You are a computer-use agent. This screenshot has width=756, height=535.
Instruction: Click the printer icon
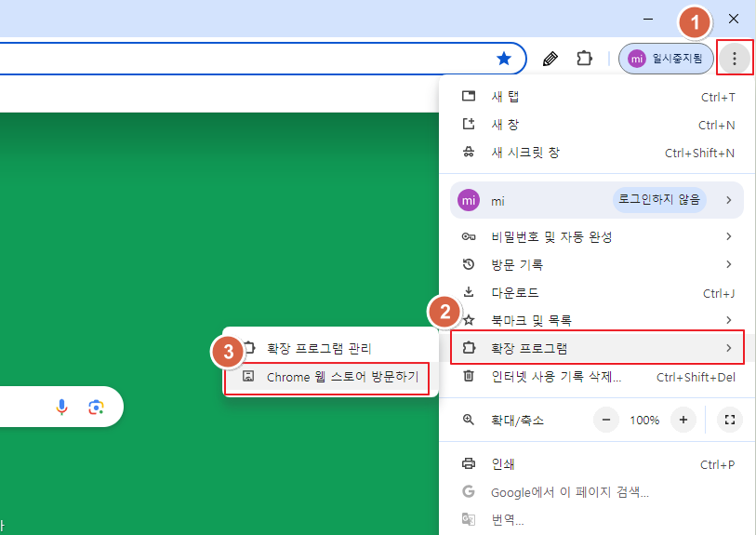coord(468,463)
